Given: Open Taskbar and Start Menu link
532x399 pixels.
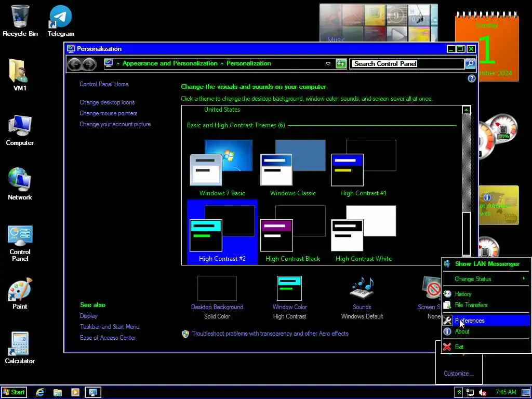Looking at the screenshot, I should 110,327.
